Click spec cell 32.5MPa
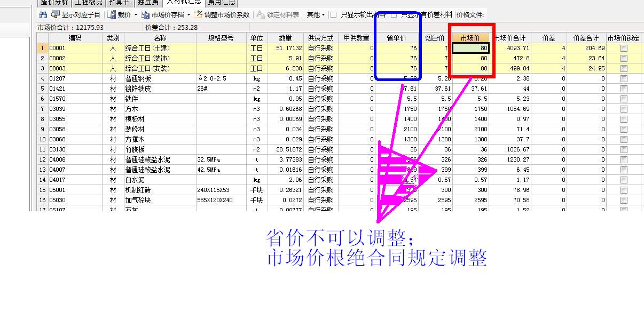Screen dimensions: 644x320 [221, 159]
